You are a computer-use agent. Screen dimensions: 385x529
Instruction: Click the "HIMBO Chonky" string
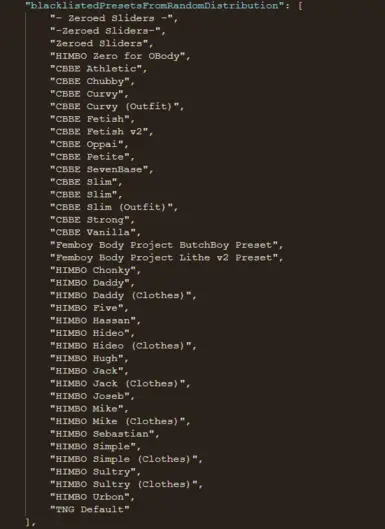(x=95, y=270)
